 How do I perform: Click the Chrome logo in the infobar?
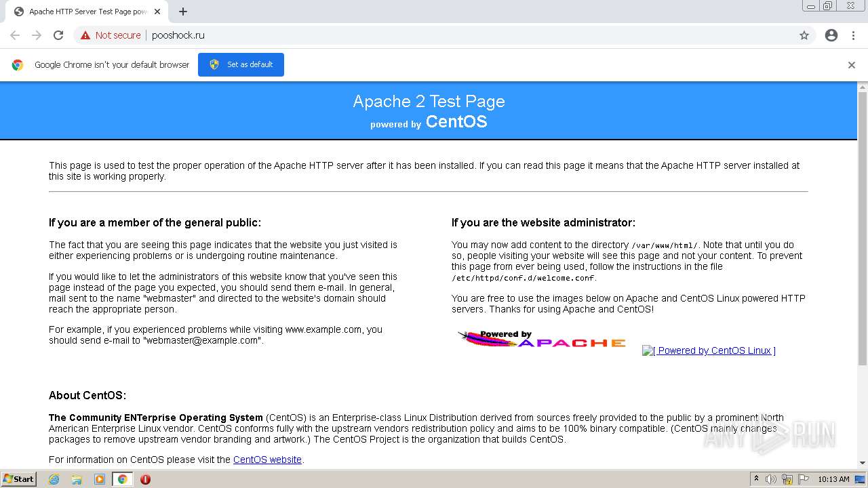pos(18,65)
